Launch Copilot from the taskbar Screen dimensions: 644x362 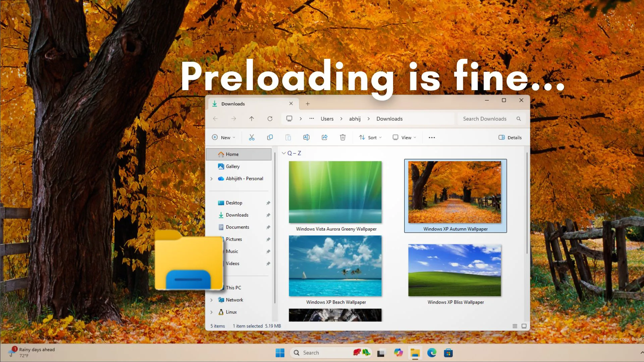(x=398, y=353)
